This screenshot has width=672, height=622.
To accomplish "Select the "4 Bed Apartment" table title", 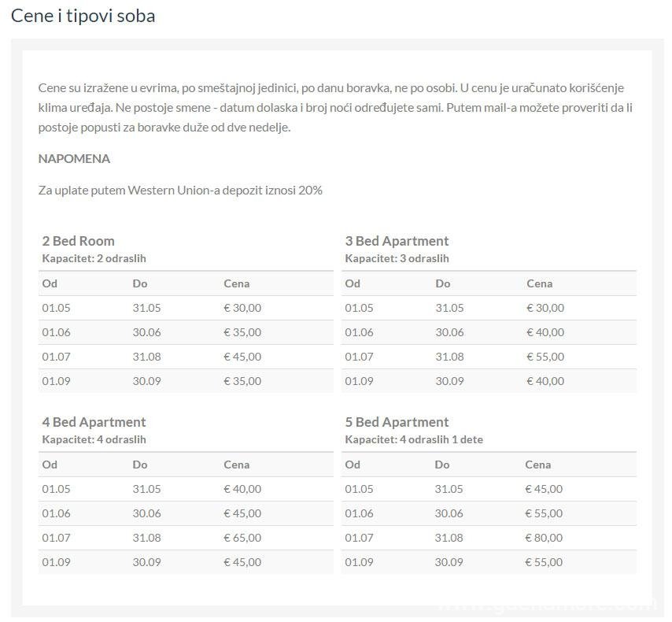I will (x=94, y=422).
